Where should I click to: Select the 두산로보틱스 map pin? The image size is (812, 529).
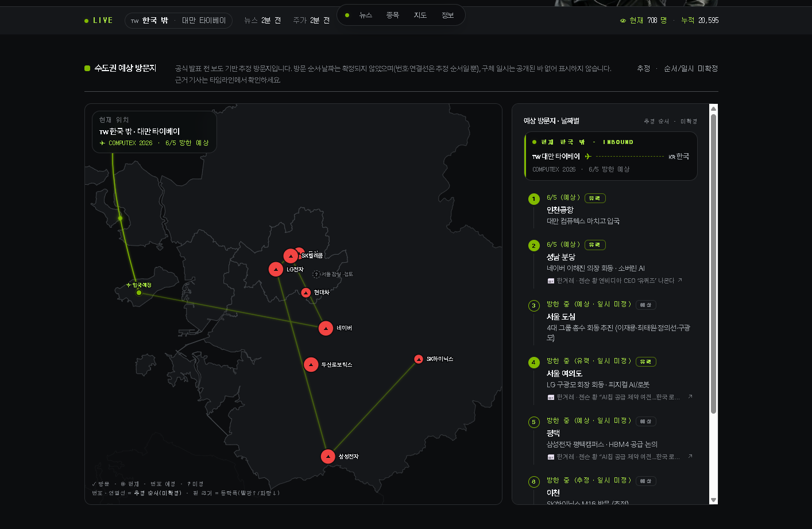coord(311,364)
